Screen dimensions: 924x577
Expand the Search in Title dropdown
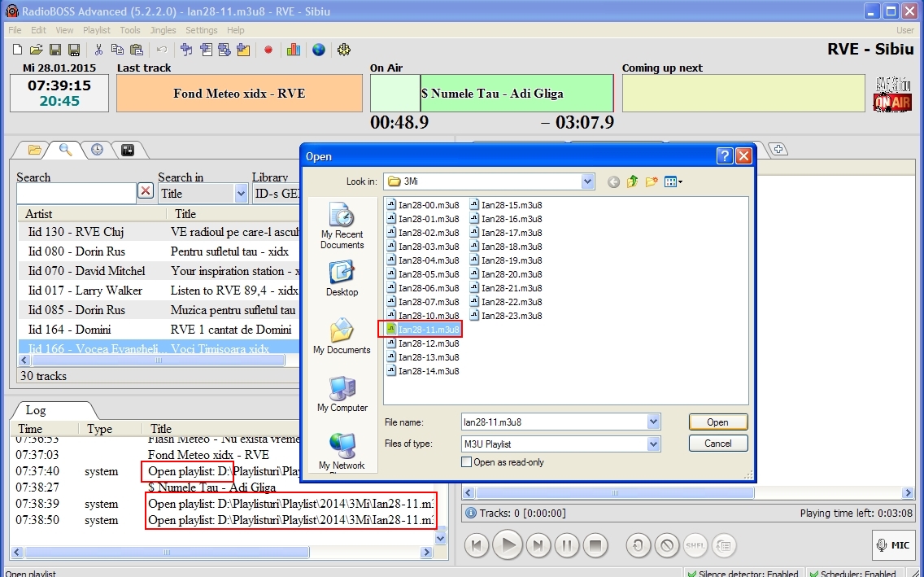pyautogui.click(x=241, y=194)
